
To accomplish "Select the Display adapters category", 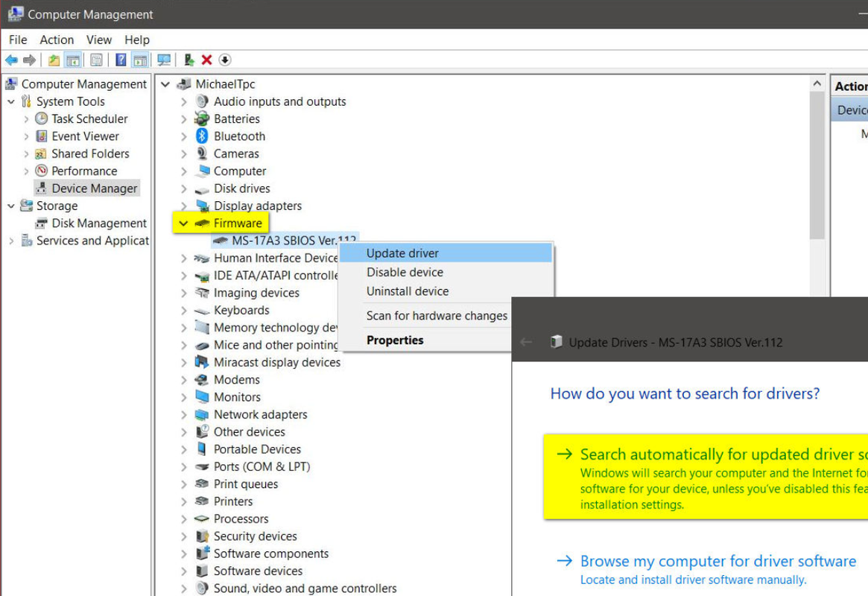I will pyautogui.click(x=257, y=206).
